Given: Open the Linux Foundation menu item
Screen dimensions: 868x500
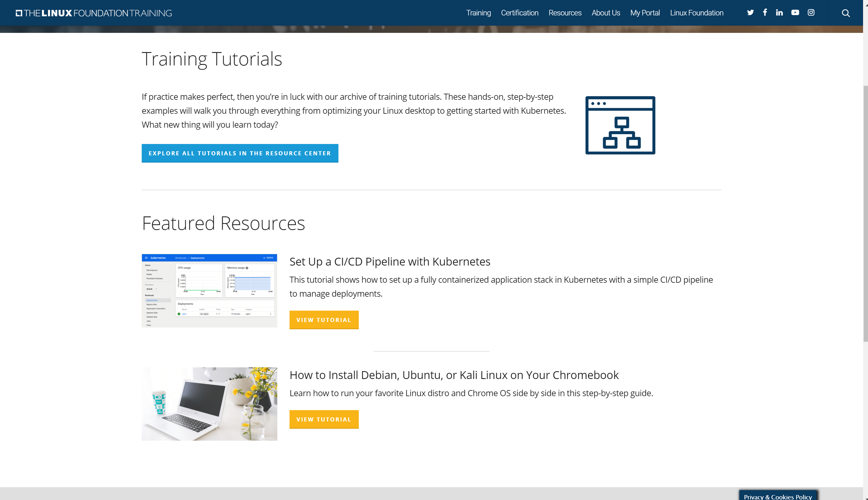Looking at the screenshot, I should (696, 13).
